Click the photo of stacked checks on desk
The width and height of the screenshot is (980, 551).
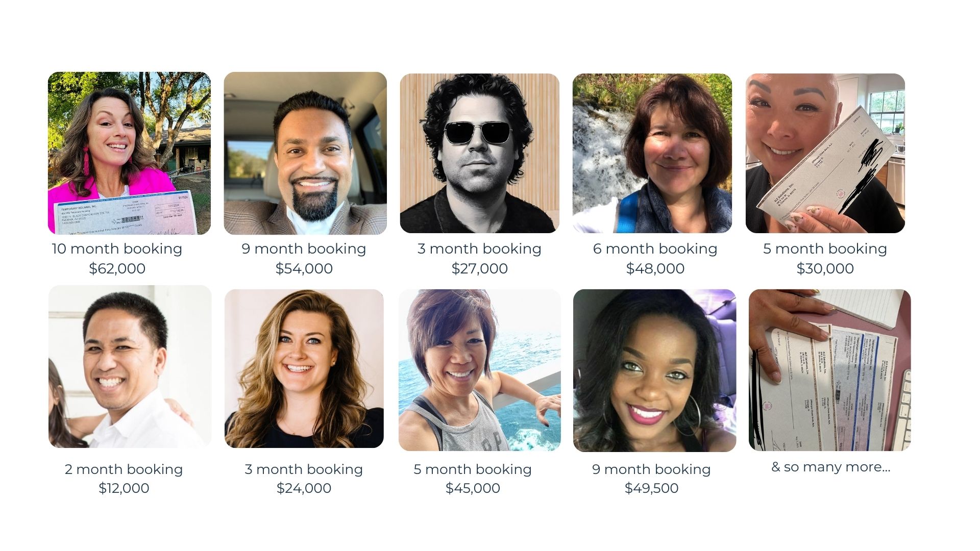(x=830, y=370)
